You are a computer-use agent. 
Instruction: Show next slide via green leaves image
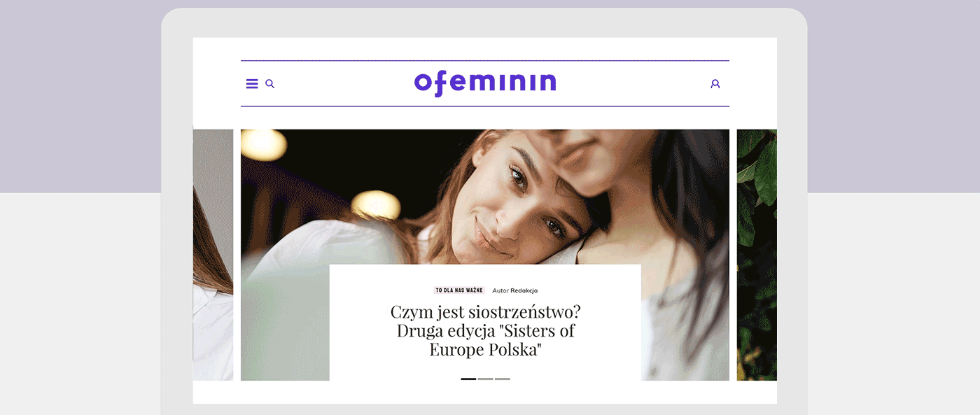pos(757,255)
